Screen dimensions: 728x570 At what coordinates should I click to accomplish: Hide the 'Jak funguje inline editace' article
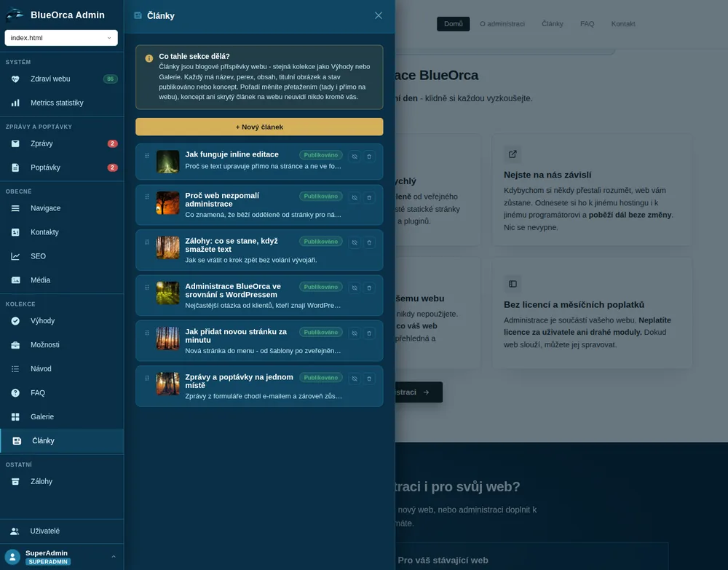pos(355,157)
